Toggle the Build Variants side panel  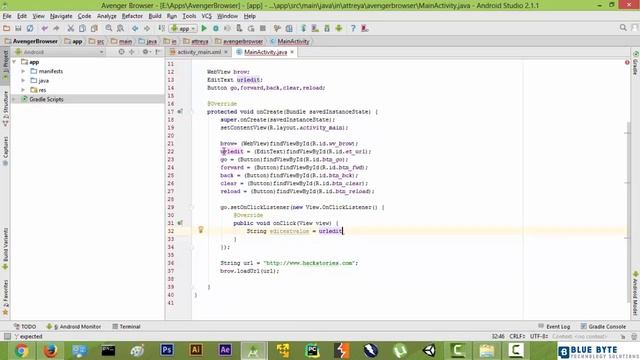tap(5, 249)
